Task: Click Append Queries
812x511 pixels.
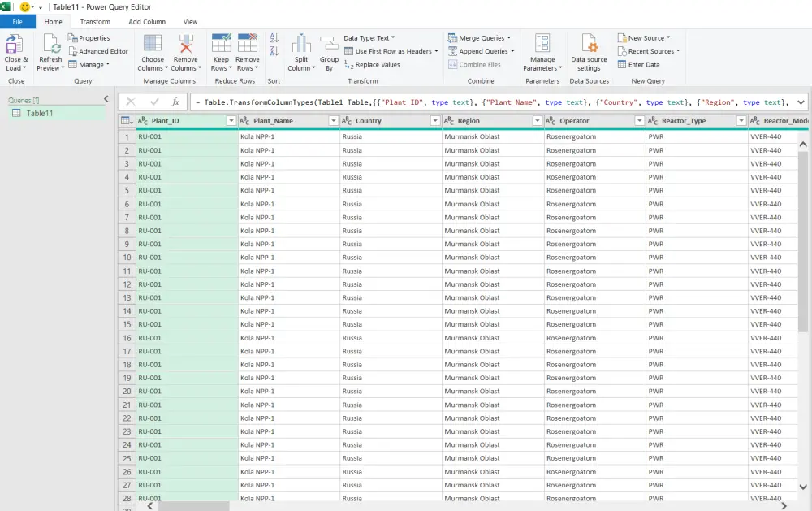Action: pyautogui.click(x=481, y=51)
